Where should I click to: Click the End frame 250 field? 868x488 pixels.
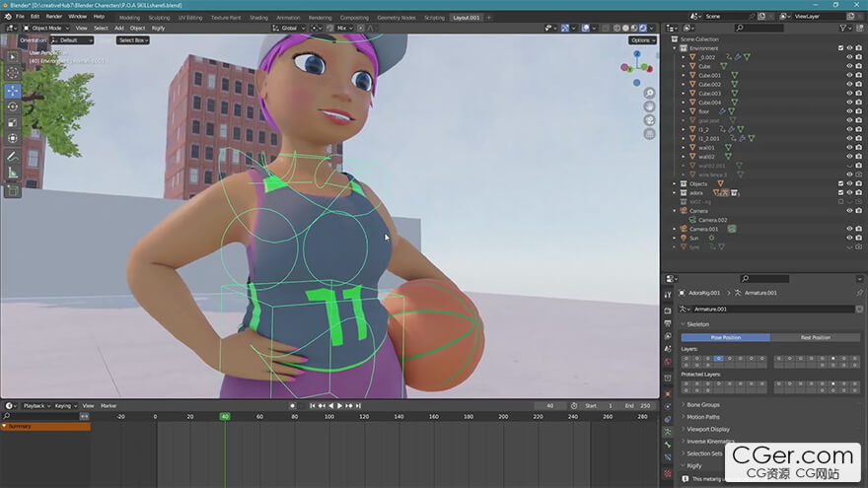pos(638,405)
